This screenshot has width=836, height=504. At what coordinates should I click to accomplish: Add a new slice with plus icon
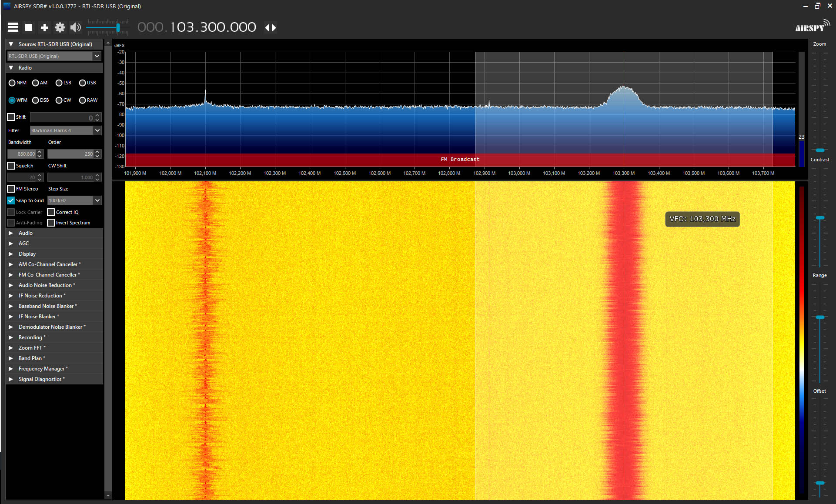click(x=44, y=27)
